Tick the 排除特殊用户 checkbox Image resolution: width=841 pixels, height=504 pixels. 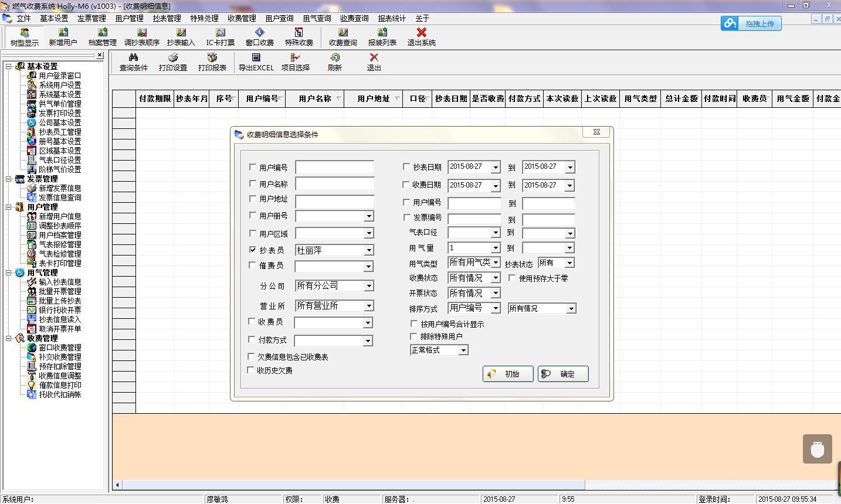pyautogui.click(x=414, y=336)
